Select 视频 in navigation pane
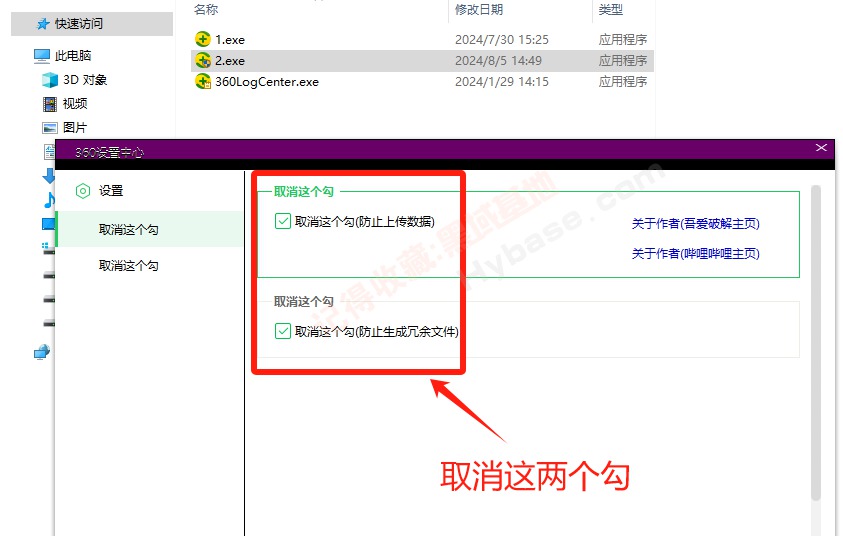 point(75,103)
